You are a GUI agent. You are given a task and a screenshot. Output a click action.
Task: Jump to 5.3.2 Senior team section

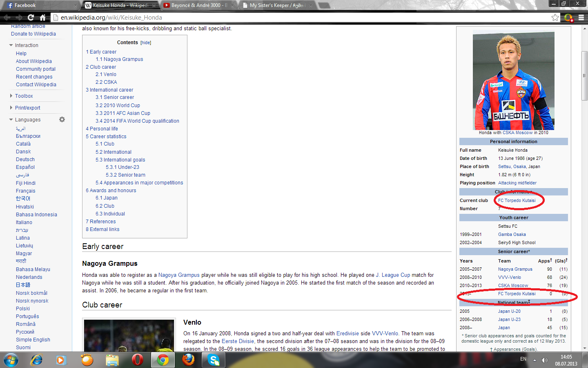pyautogui.click(x=125, y=175)
